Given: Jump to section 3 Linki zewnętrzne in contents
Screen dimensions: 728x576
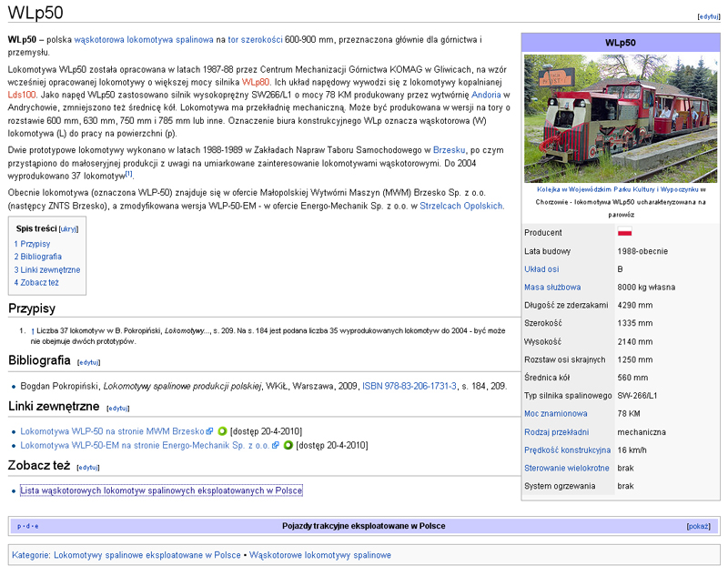Looking at the screenshot, I should point(47,269).
